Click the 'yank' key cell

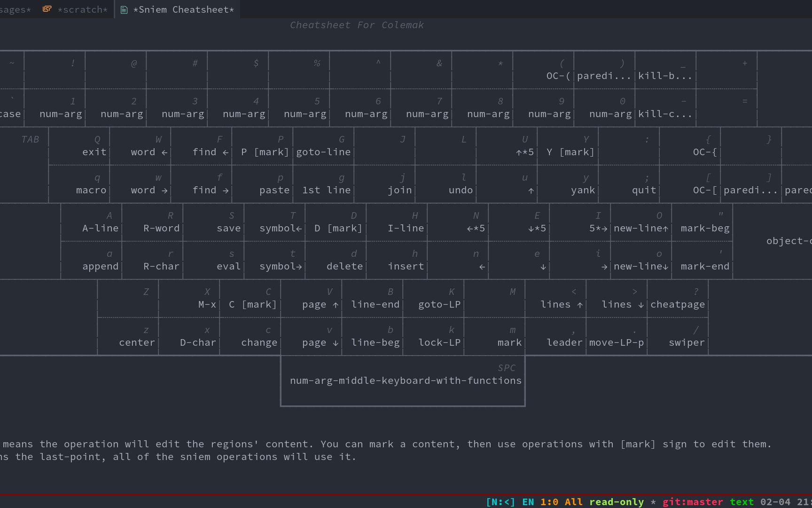568,184
